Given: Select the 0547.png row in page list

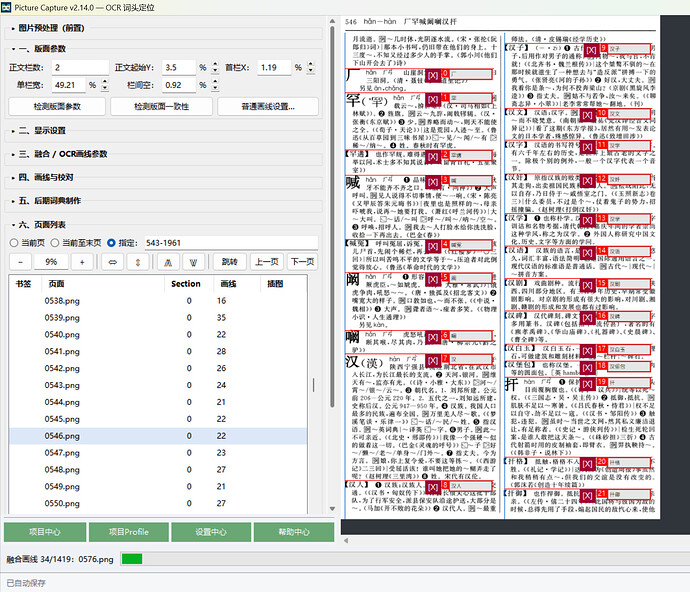Looking at the screenshot, I should (158, 453).
